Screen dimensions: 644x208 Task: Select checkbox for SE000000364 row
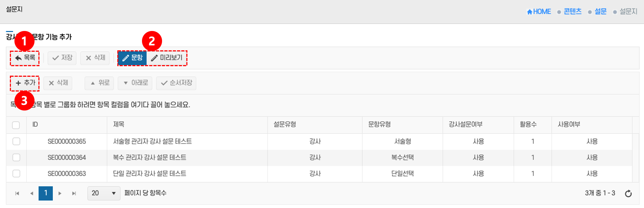[16, 158]
